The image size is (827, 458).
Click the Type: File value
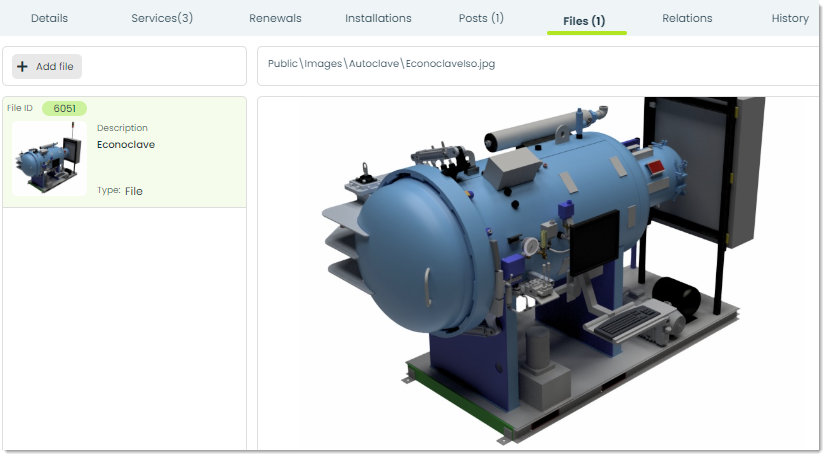134,191
